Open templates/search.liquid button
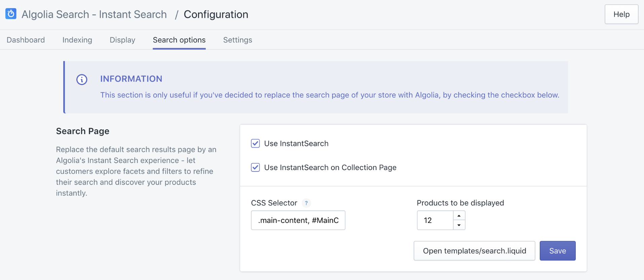 point(475,251)
